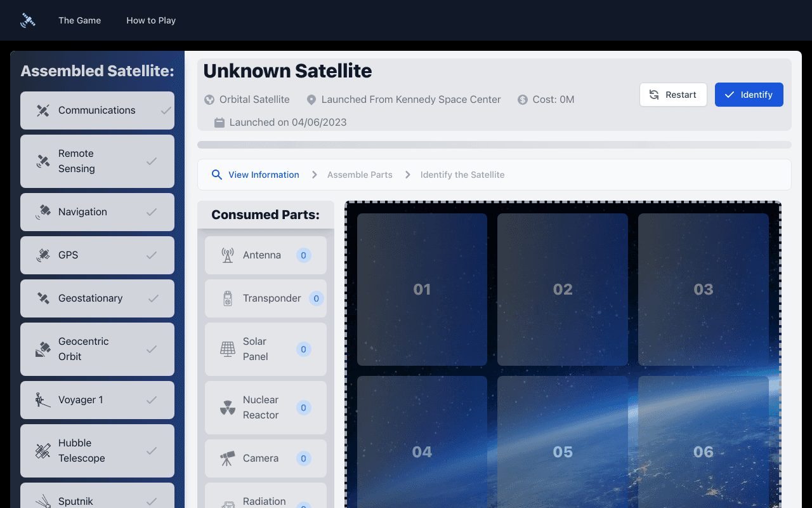Click the Nuclear Reactor radiation icon
The image size is (812, 508).
[227, 408]
